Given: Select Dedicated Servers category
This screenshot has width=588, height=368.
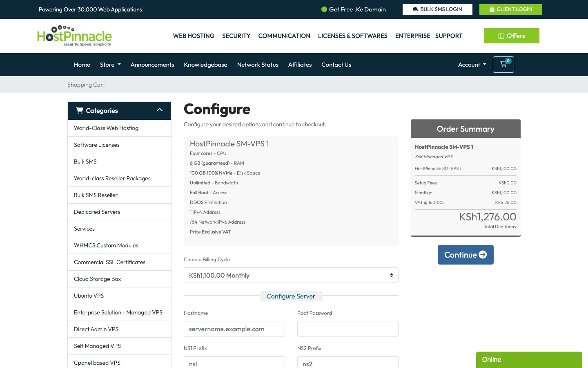Looking at the screenshot, I should pyautogui.click(x=119, y=212).
